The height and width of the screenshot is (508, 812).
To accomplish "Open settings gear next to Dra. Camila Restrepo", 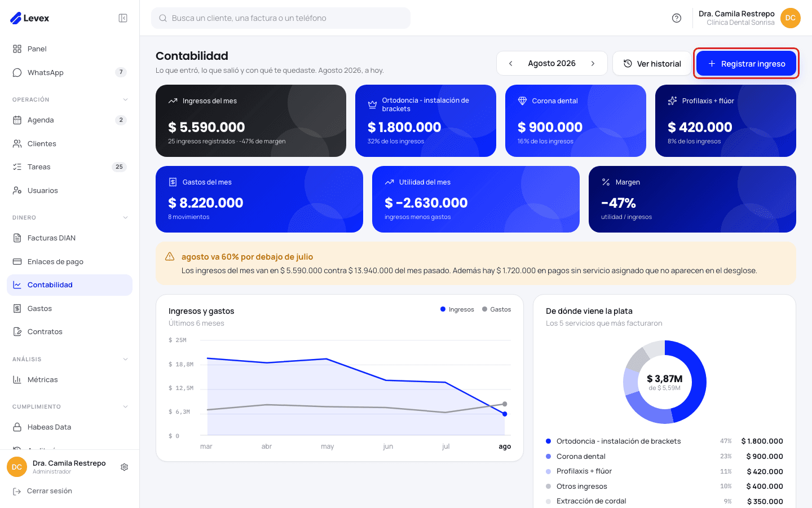I will pos(125,467).
